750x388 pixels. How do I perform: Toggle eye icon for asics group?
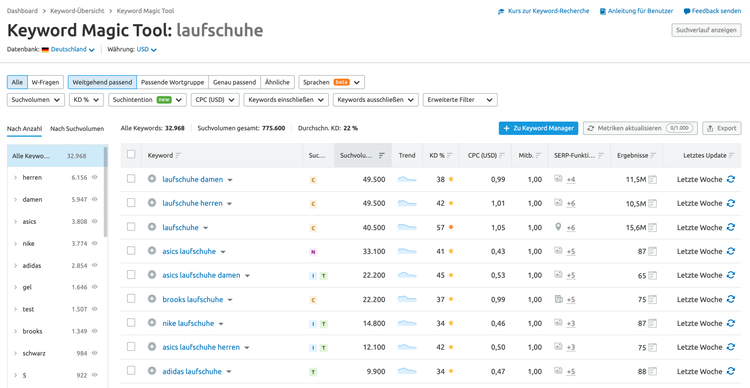(95, 222)
